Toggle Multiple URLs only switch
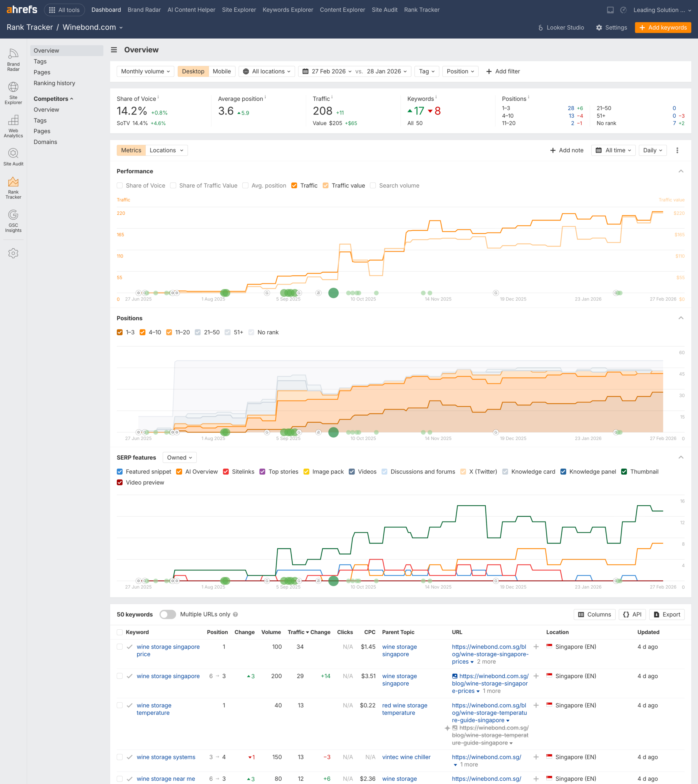This screenshot has width=698, height=784. click(168, 614)
